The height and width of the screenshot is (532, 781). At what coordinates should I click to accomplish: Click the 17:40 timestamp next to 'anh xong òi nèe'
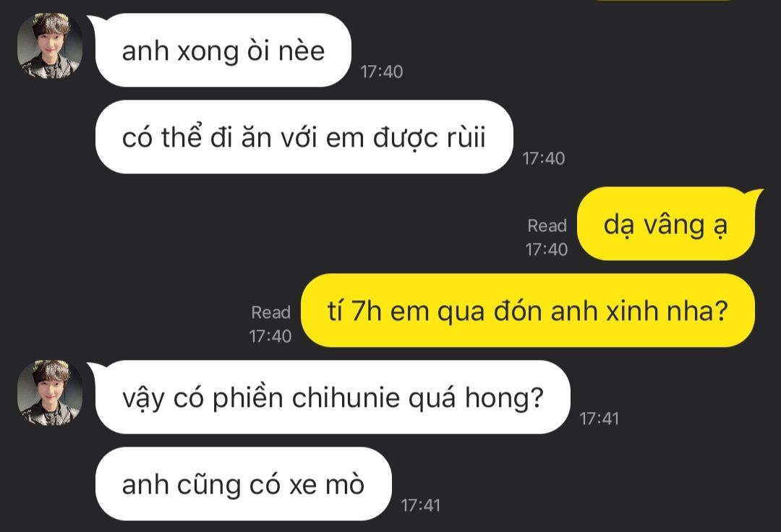tap(382, 72)
